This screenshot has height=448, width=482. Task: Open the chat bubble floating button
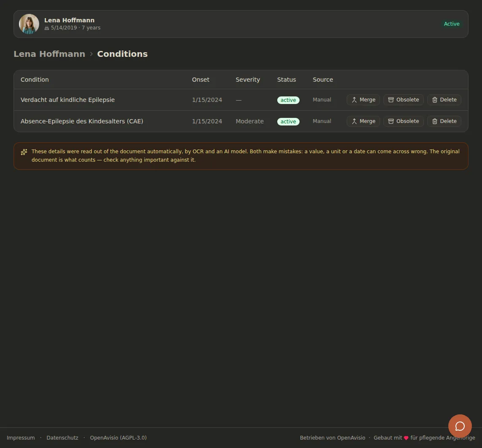click(460, 426)
